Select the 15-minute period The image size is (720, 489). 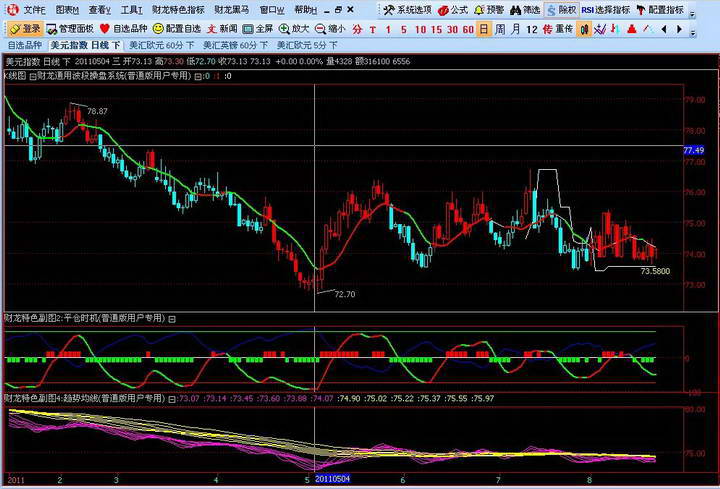click(x=436, y=29)
